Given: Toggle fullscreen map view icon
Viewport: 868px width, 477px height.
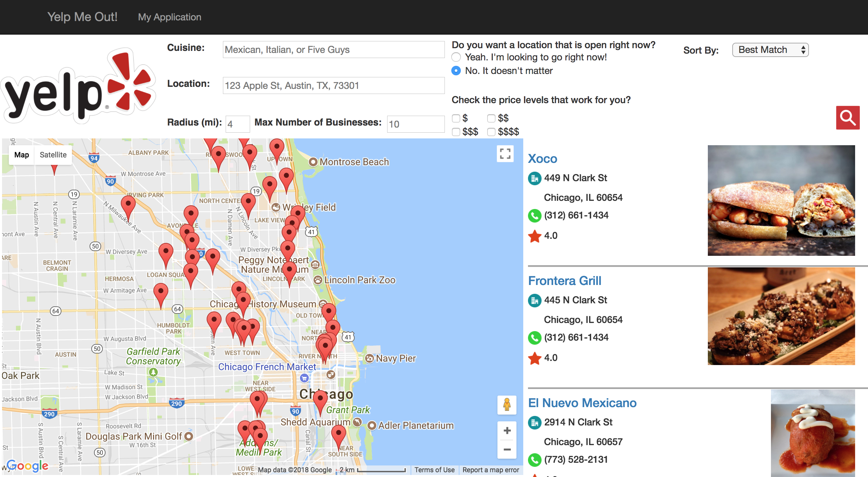Looking at the screenshot, I should [x=505, y=154].
